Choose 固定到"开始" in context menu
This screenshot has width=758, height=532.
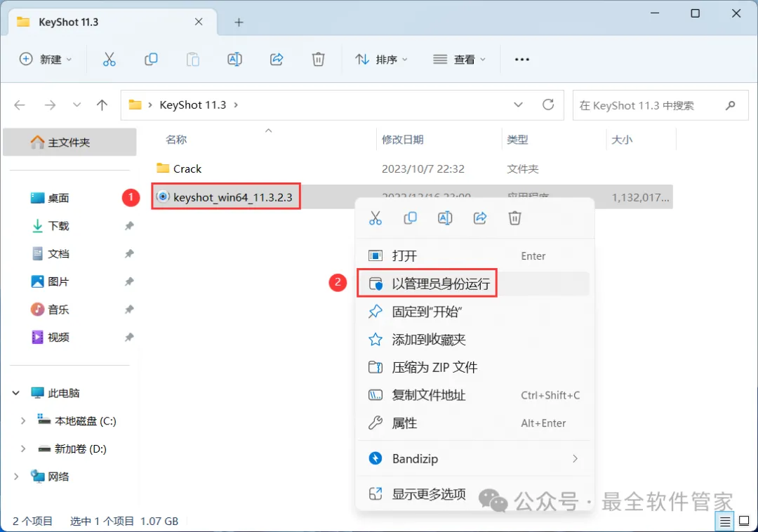tap(473, 312)
